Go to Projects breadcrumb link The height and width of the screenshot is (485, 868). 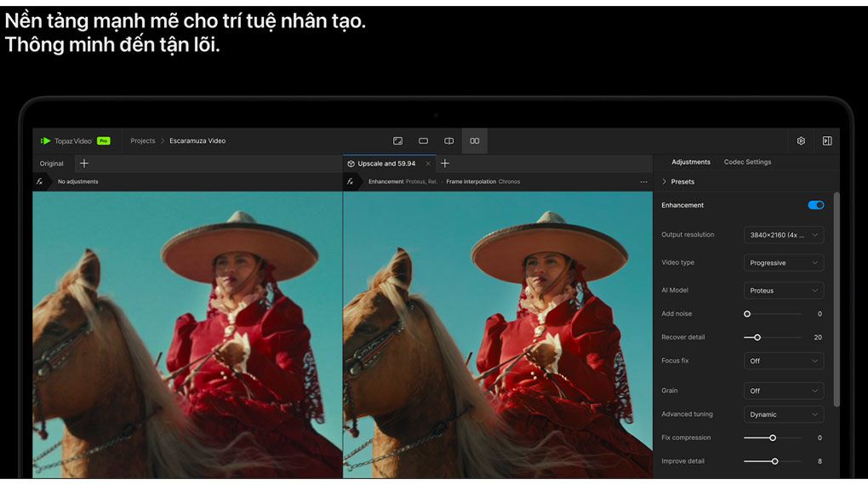(142, 141)
